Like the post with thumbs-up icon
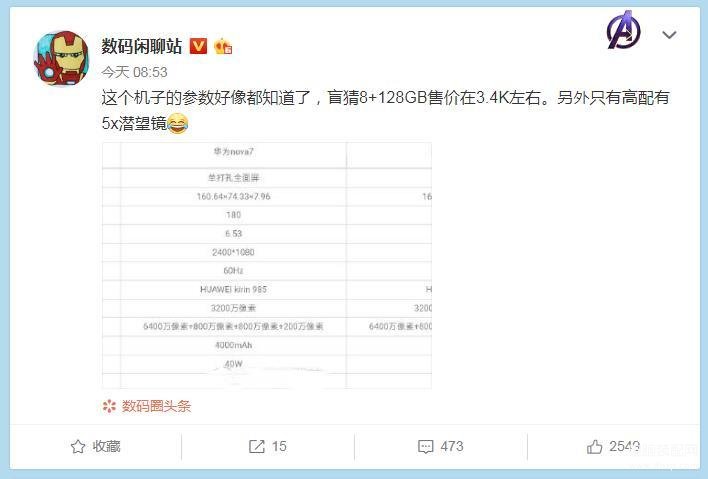Image resolution: width=708 pixels, height=479 pixels. [x=594, y=446]
